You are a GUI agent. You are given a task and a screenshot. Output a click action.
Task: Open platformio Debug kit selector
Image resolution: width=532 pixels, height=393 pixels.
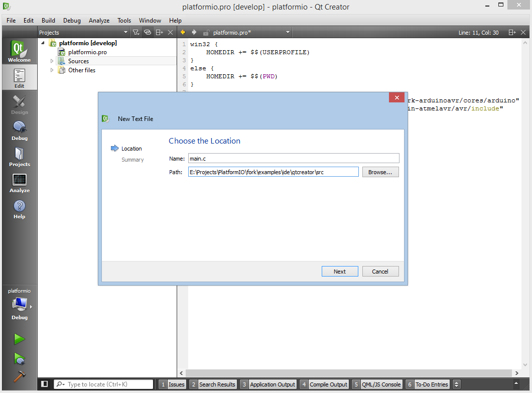[x=20, y=305]
